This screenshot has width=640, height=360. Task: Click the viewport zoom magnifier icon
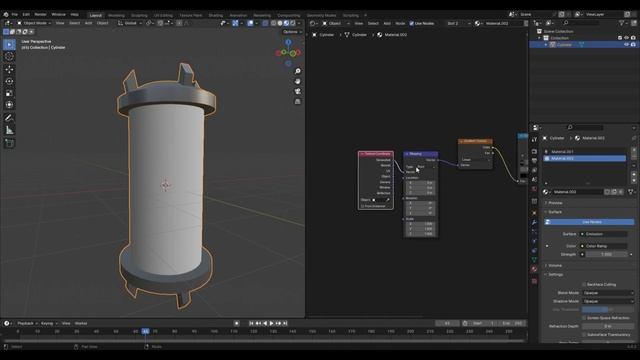pos(298,71)
